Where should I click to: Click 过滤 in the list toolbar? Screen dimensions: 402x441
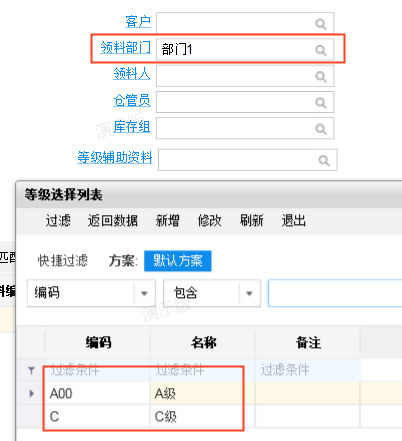pyautogui.click(x=58, y=221)
